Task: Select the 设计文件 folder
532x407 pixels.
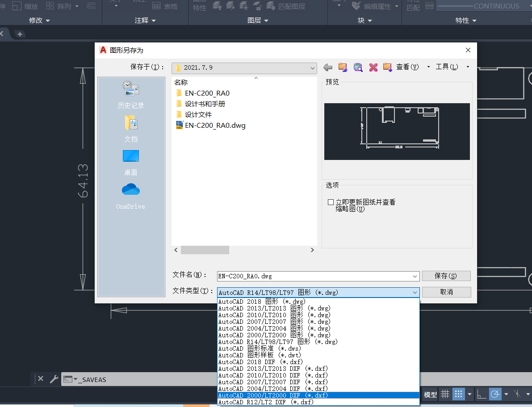Action: (x=194, y=114)
